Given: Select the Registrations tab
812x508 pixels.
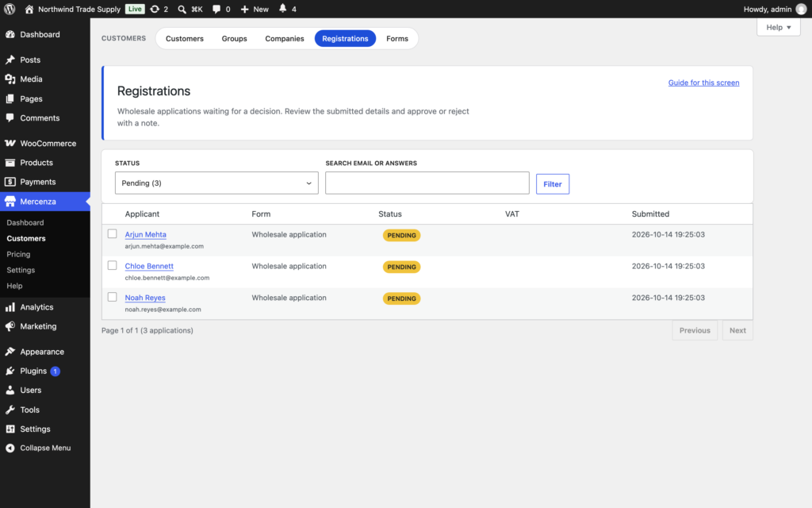Looking at the screenshot, I should [x=345, y=38].
